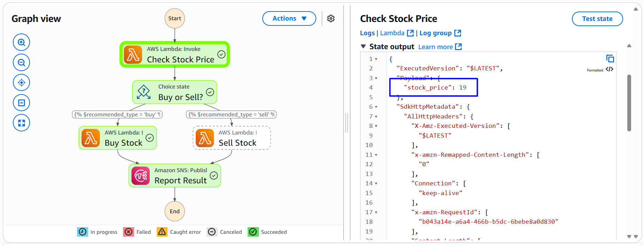This screenshot has height=246, width=644.
Task: Fold the Payload block at line 3
Action: [376, 78]
